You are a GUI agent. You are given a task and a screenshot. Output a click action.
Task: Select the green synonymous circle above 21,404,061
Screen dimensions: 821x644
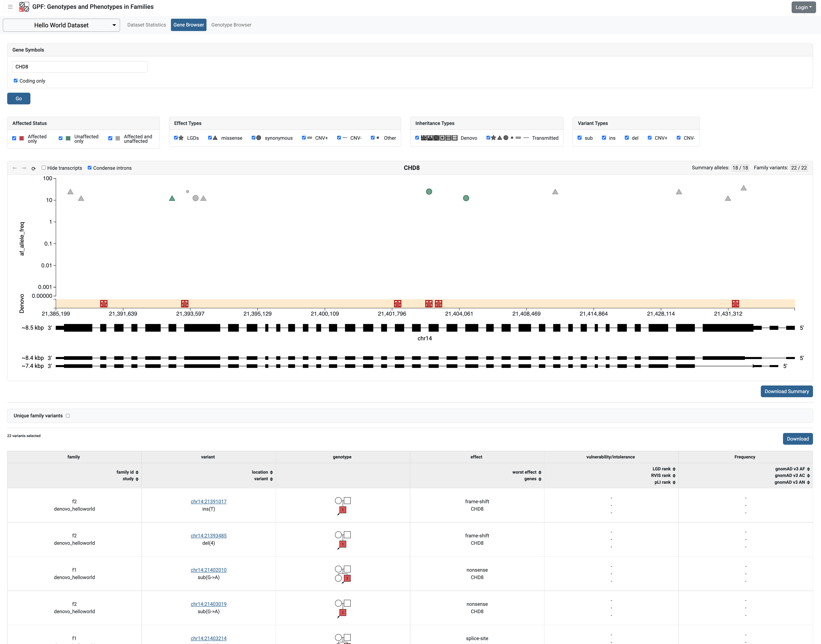point(466,198)
